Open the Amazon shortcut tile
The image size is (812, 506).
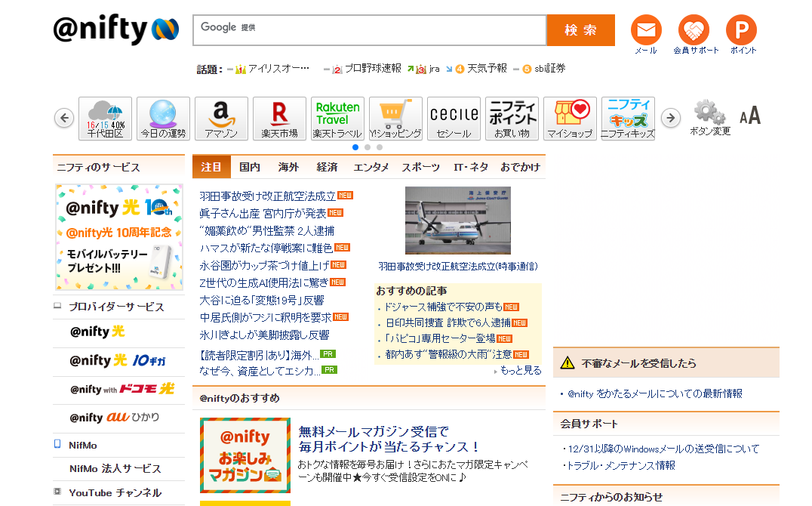point(221,119)
